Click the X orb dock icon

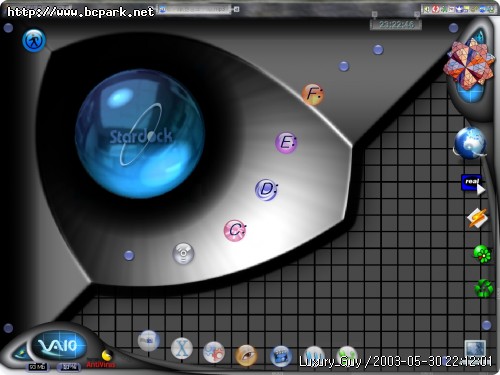(x=182, y=349)
